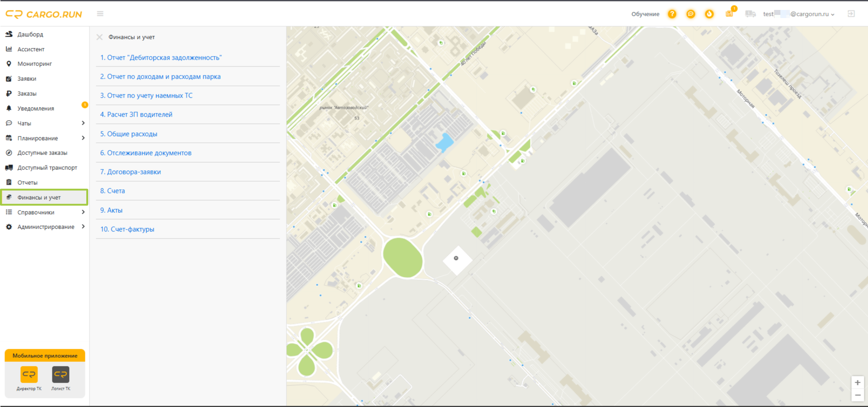Screen dimensions: 868x407
Task: Open Счет-фактуры
Action: tap(127, 229)
